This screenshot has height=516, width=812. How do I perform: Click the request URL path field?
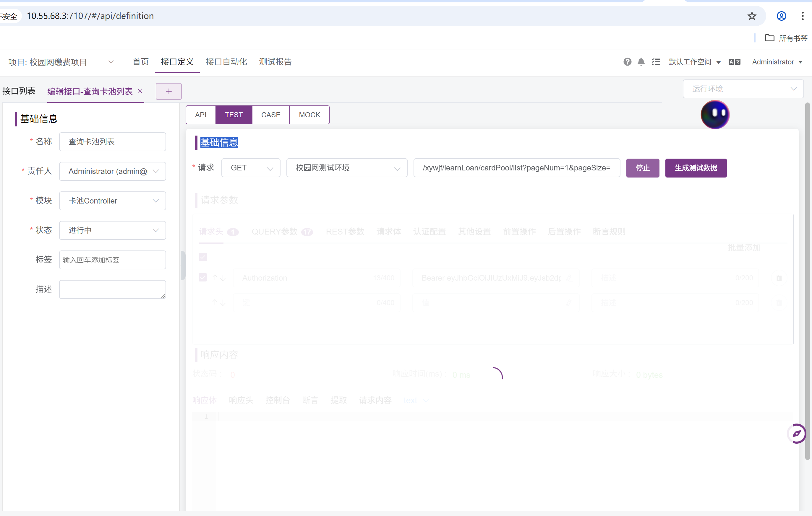tap(517, 168)
